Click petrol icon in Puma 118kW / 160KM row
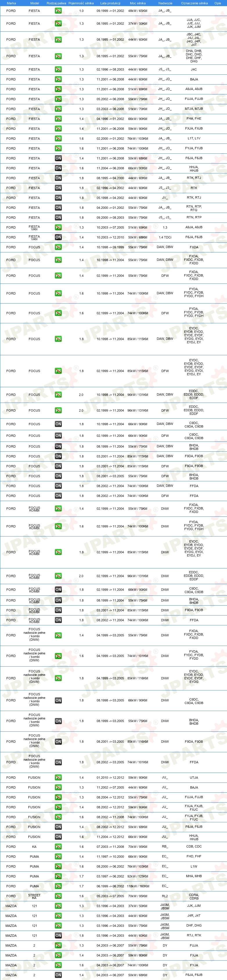The image size is (227, 980). coord(58,886)
